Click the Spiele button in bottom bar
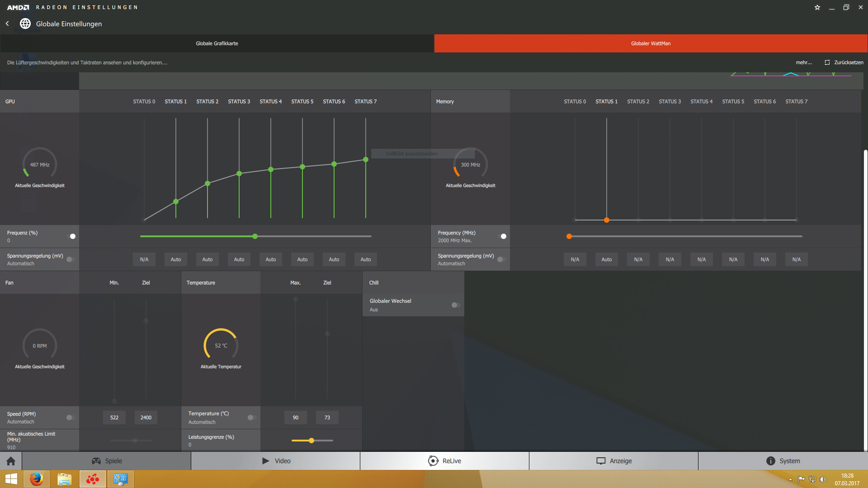This screenshot has width=868, height=488. point(107,461)
